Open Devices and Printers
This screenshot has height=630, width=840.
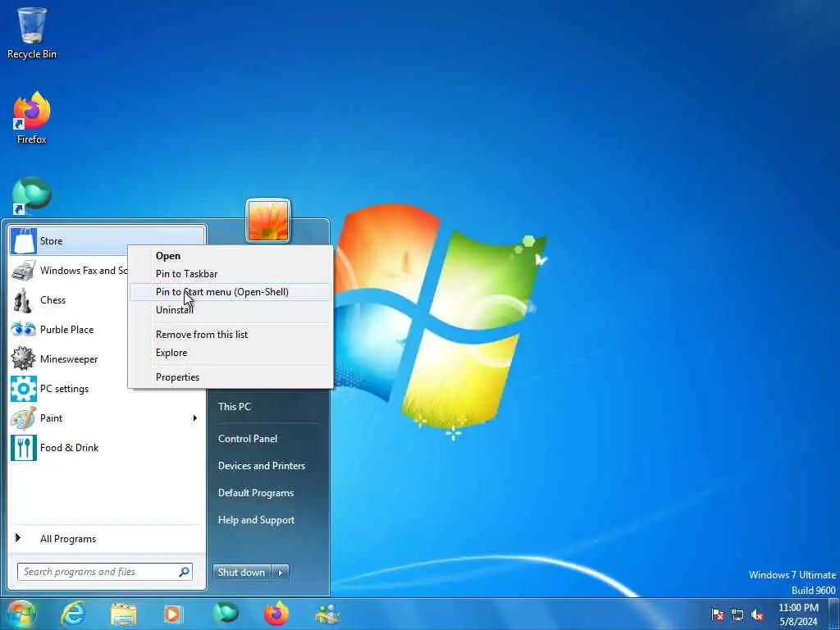pyautogui.click(x=262, y=466)
